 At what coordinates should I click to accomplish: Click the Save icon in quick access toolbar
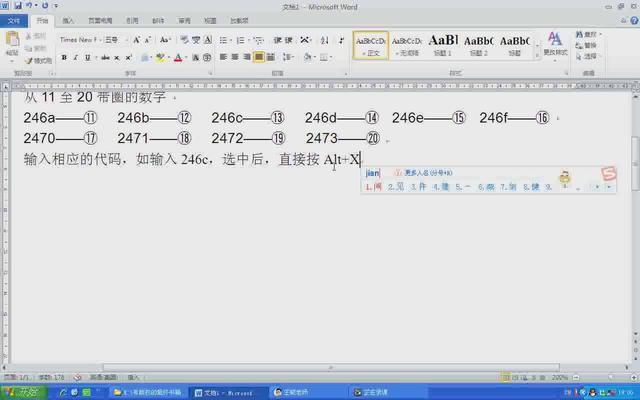tap(18, 6)
